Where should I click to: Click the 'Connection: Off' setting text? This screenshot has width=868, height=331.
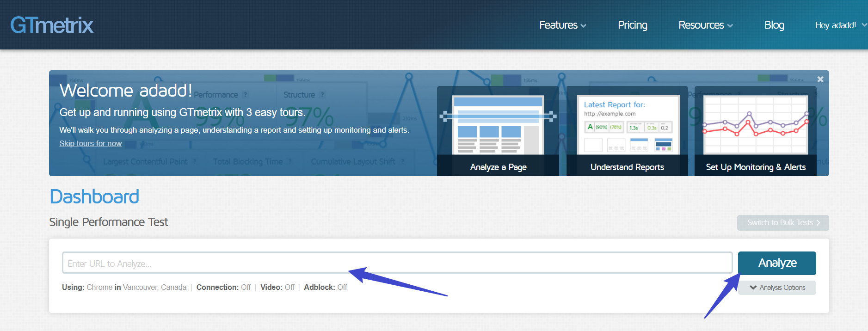[x=223, y=287]
